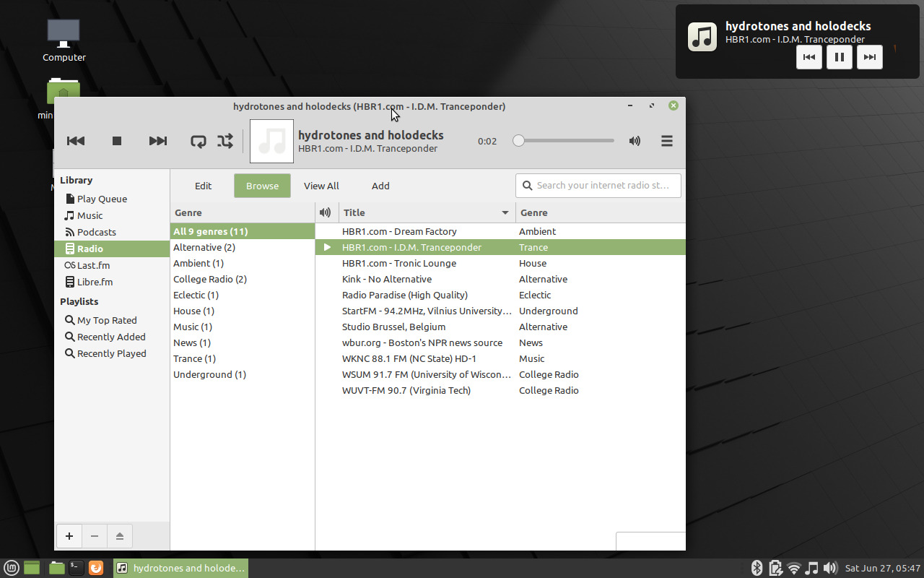
Task: Click the Edit toolbar button
Action: (204, 186)
